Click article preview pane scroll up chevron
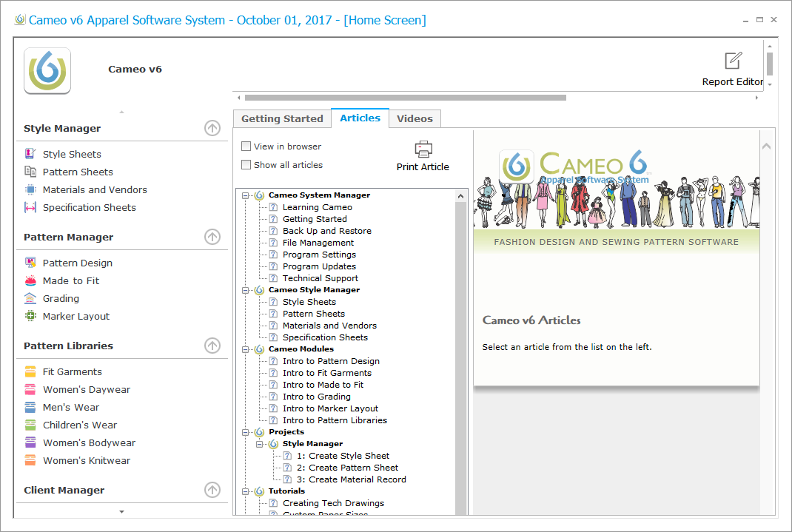 click(766, 147)
